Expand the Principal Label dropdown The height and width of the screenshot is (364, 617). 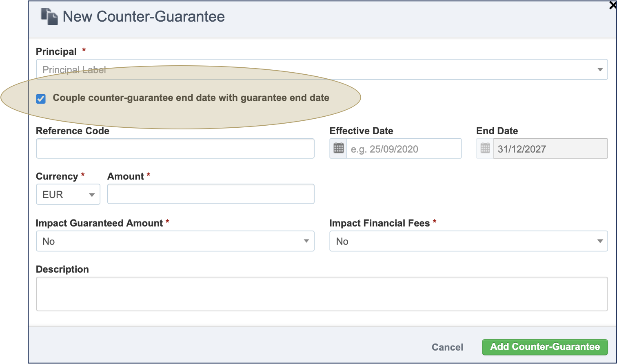point(322,69)
